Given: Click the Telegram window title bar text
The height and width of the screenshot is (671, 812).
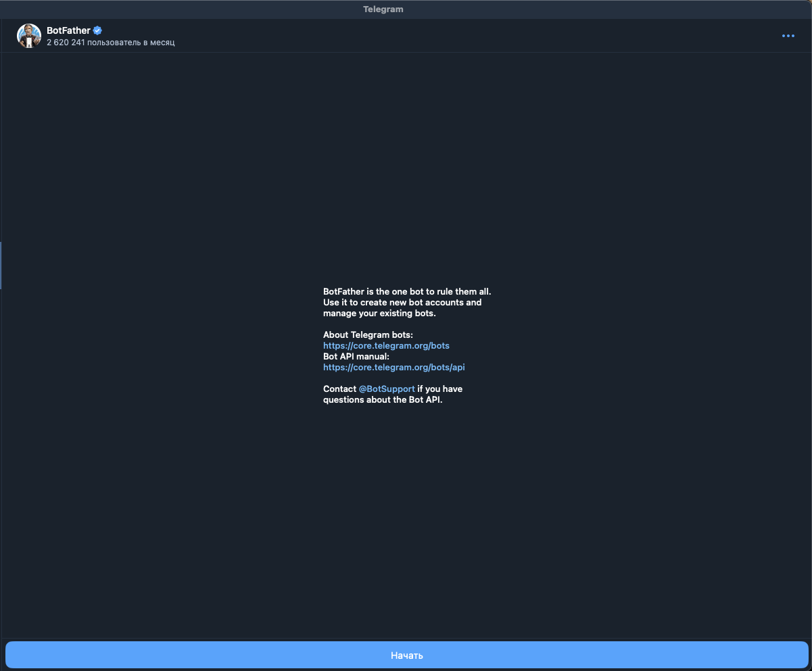Looking at the screenshot, I should pos(383,9).
